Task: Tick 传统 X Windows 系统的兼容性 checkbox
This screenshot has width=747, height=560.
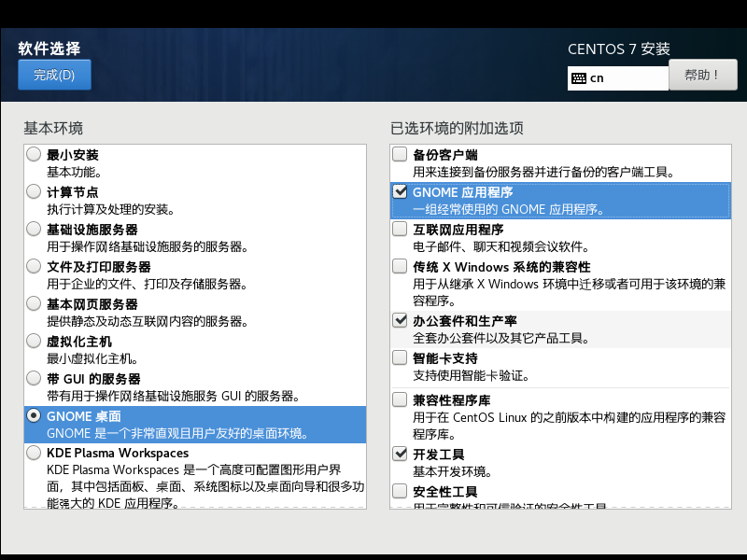Action: click(400, 266)
